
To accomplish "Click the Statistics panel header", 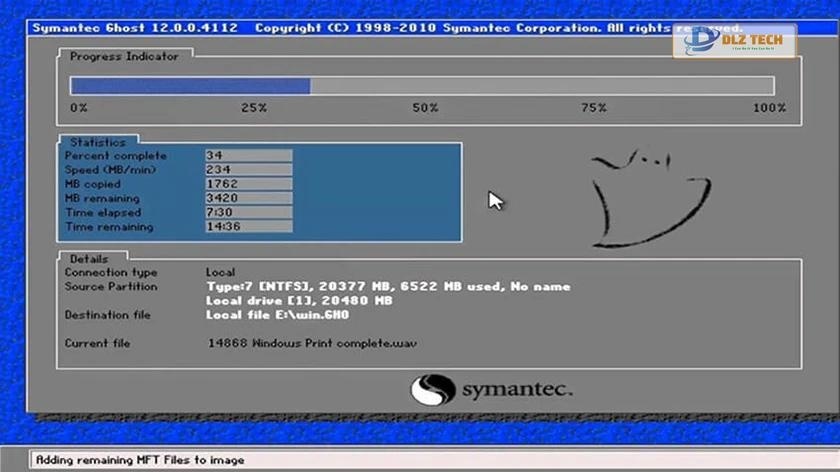I will point(97,142).
